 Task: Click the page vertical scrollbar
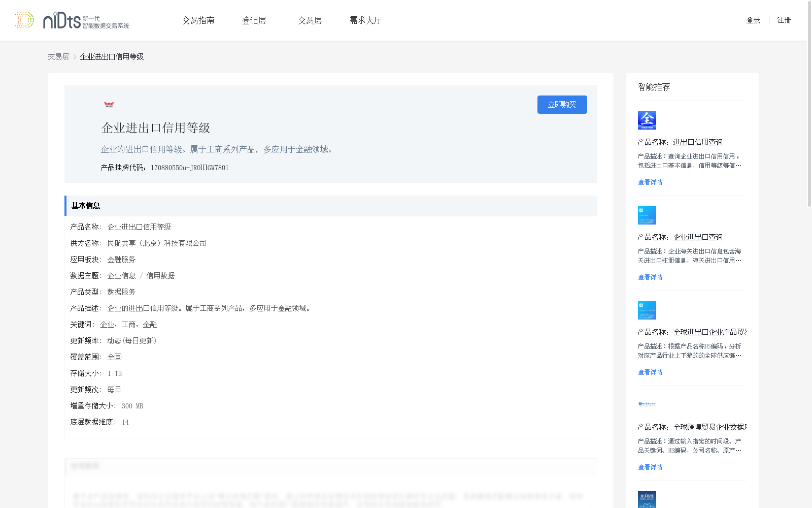coord(809,104)
